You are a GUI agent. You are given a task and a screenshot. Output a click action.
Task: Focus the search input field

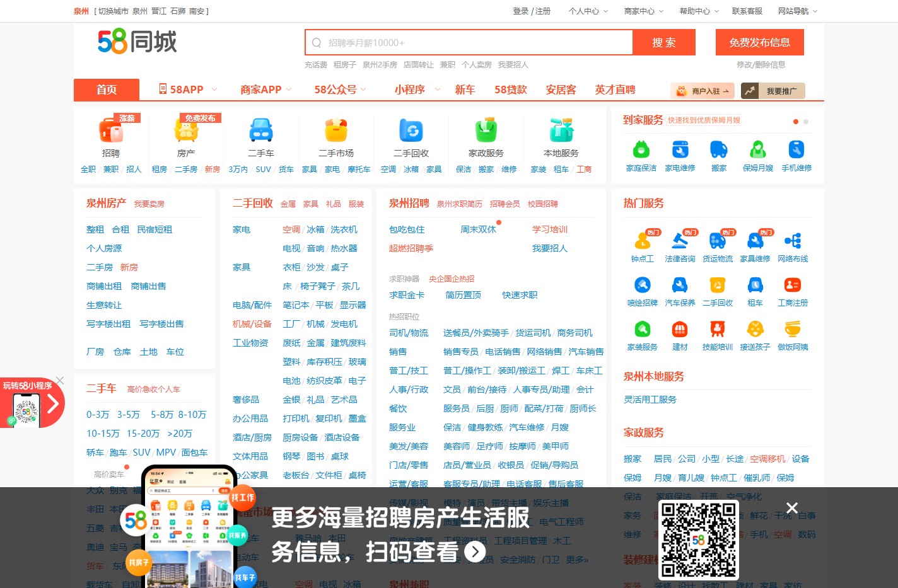[469, 42]
